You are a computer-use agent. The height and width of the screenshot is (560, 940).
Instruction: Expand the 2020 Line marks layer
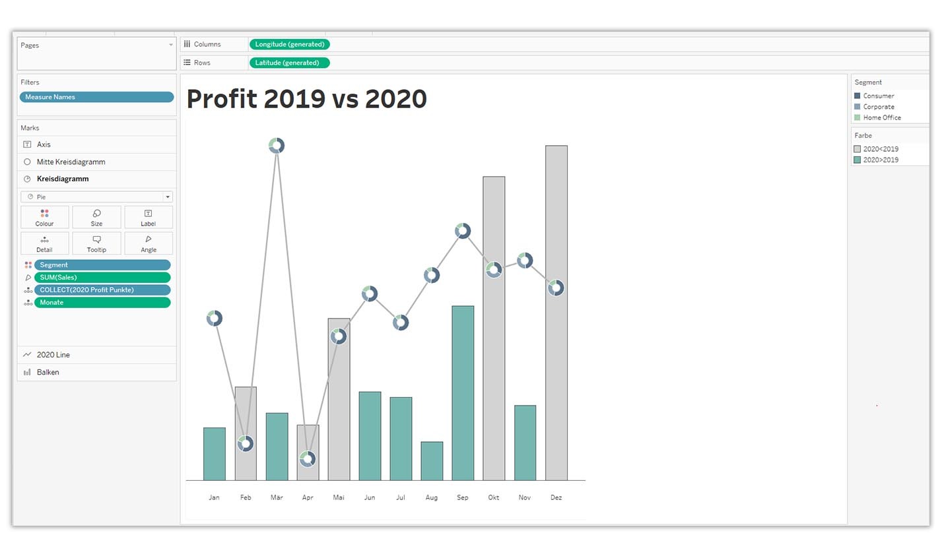pyautogui.click(x=96, y=355)
